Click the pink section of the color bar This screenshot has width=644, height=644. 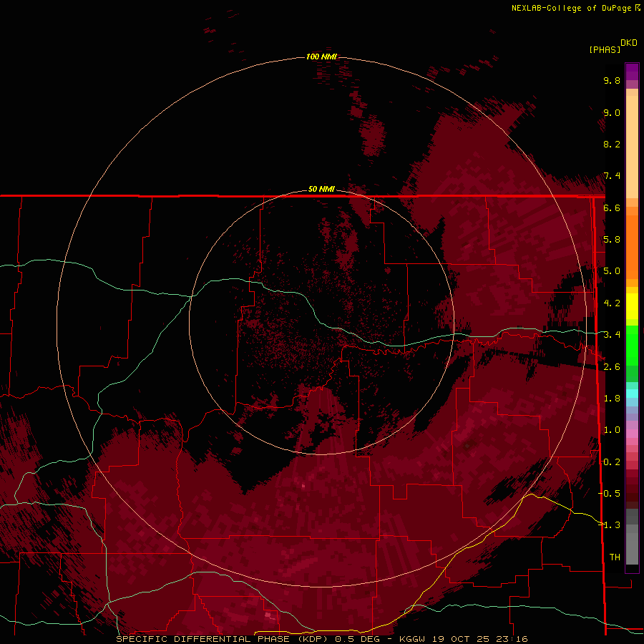coord(632,434)
